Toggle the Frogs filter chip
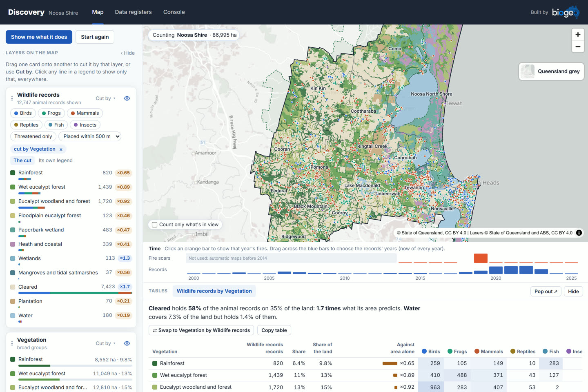This screenshot has width=588, height=392. coord(51,113)
